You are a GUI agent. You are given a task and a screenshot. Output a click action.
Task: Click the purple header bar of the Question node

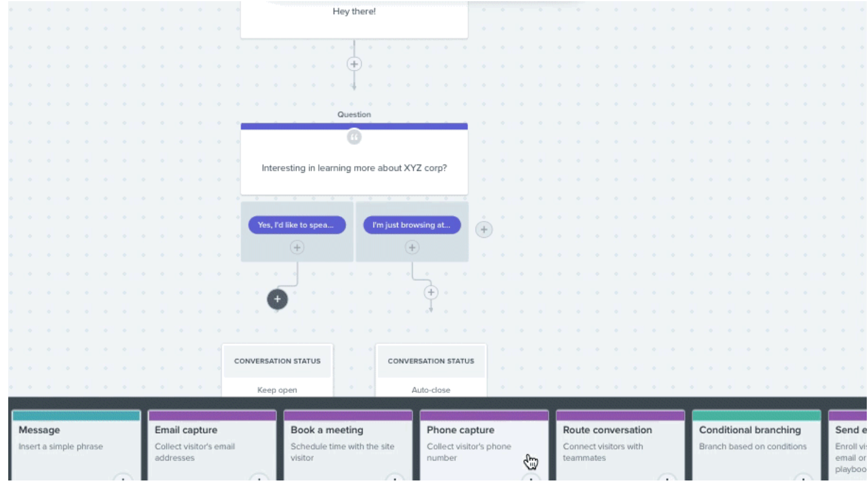[354, 125]
